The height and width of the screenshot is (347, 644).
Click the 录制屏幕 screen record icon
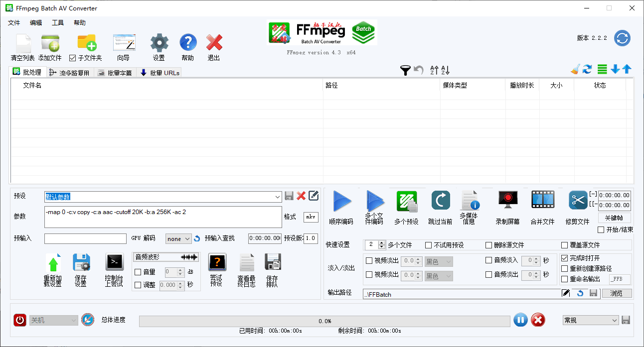(x=508, y=200)
